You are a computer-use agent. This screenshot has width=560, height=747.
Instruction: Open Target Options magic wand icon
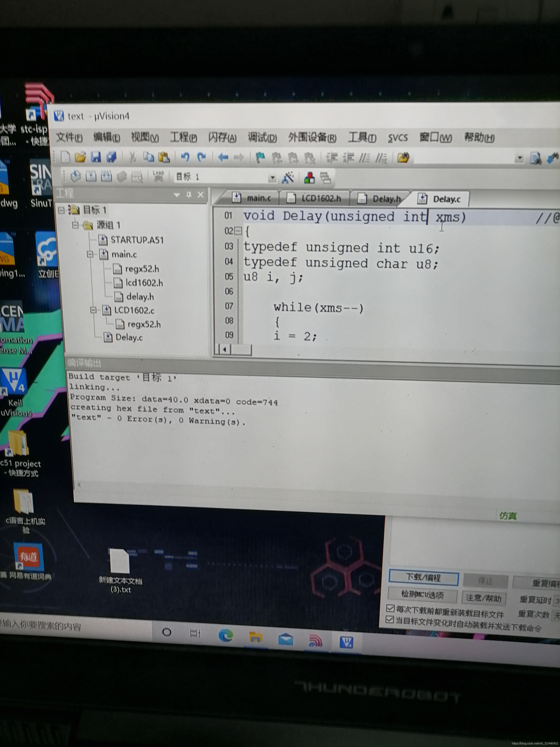[288, 178]
